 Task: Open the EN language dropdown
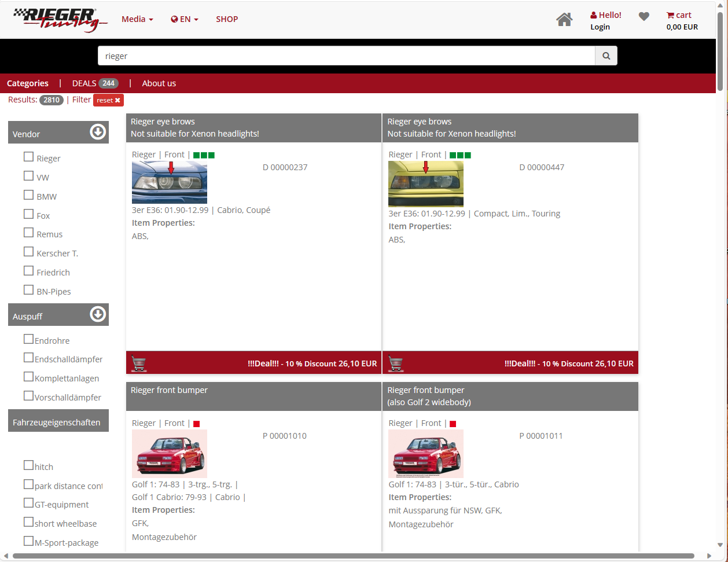click(x=185, y=19)
